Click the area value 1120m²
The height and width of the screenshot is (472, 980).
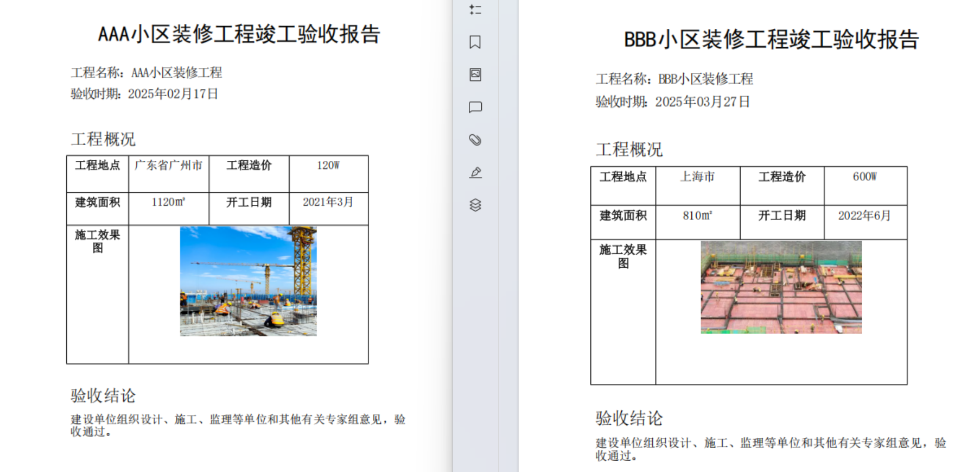[x=168, y=202]
